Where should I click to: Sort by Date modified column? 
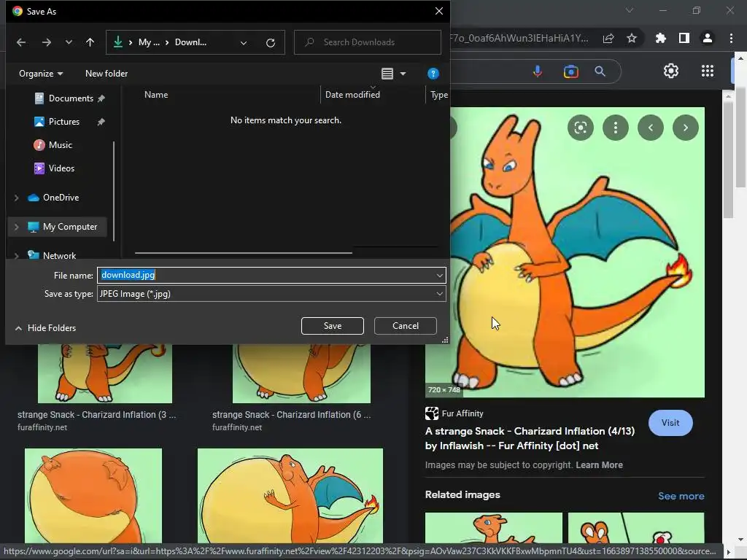[x=352, y=95]
